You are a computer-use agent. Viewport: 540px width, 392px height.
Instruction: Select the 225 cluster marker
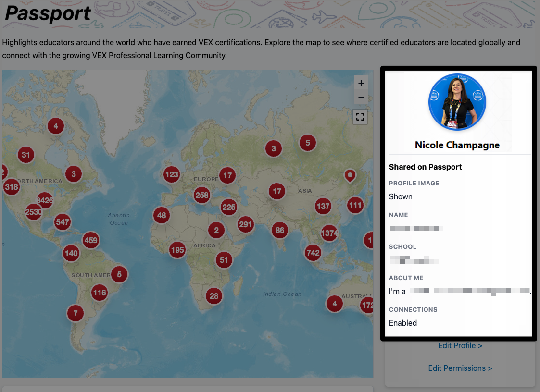[229, 207]
